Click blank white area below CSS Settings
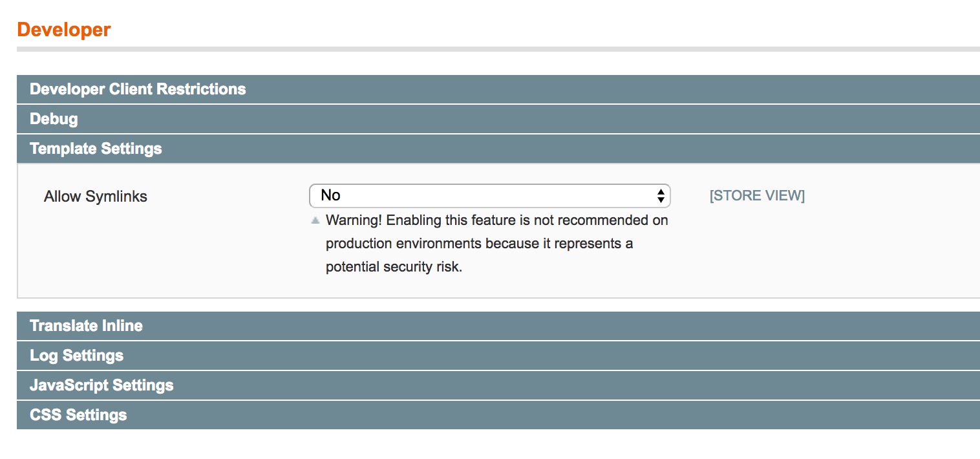Screen dimensions: 980x459 (x=498, y=445)
